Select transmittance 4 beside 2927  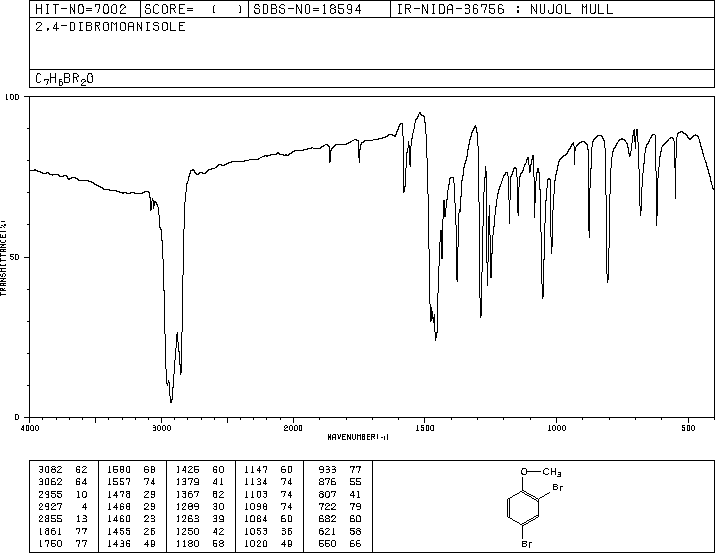(84, 506)
